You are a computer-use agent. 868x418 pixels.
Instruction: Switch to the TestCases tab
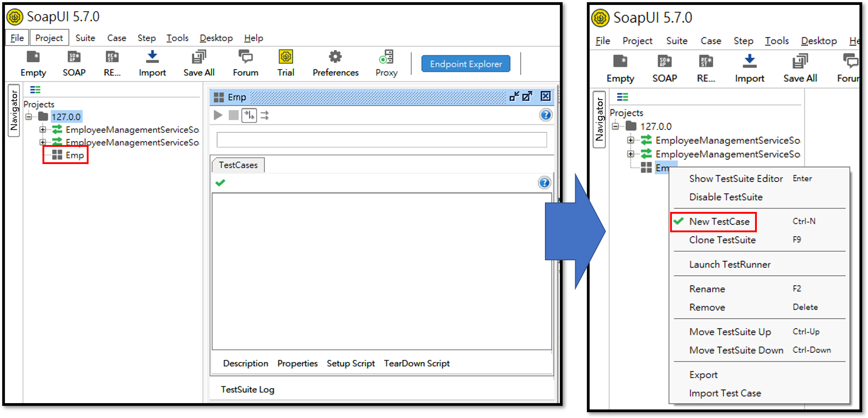238,165
